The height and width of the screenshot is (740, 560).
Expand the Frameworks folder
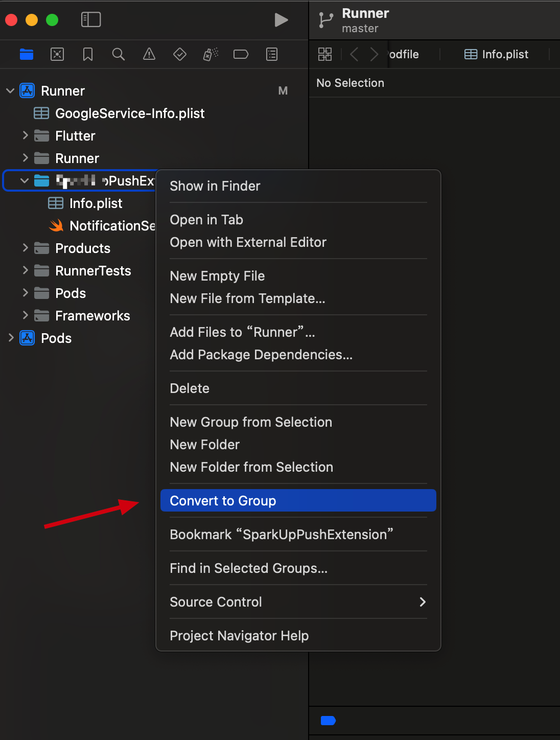(25, 315)
